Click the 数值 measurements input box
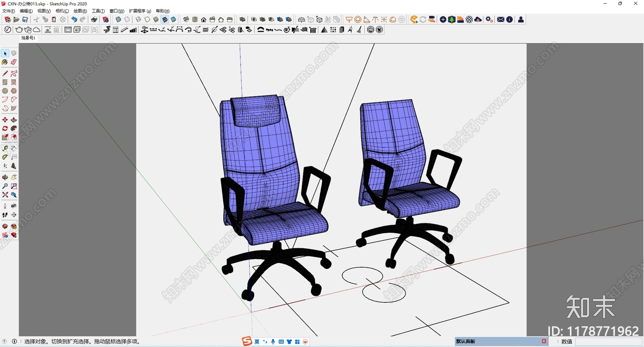Viewport: 644px width, 347px height. point(608,341)
